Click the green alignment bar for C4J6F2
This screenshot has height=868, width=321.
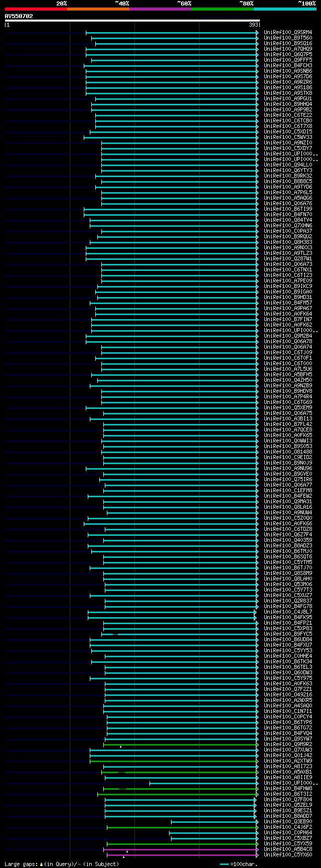coord(182,827)
